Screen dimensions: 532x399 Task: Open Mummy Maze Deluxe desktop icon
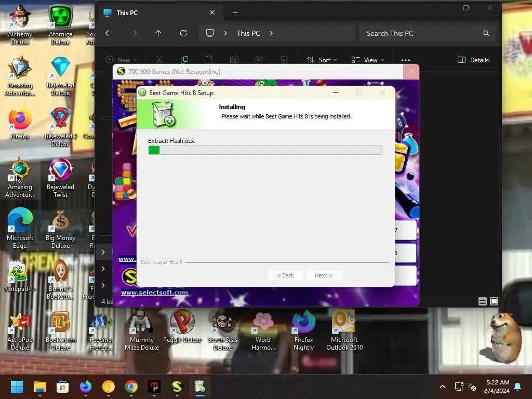[141, 330]
